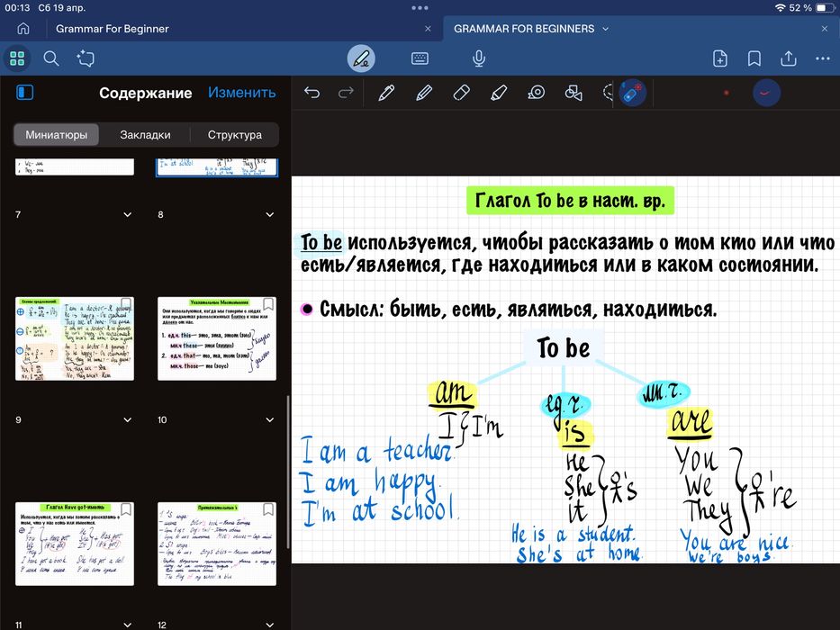Select the Pen tool in toolbar
This screenshot has width=840, height=630.
click(386, 93)
